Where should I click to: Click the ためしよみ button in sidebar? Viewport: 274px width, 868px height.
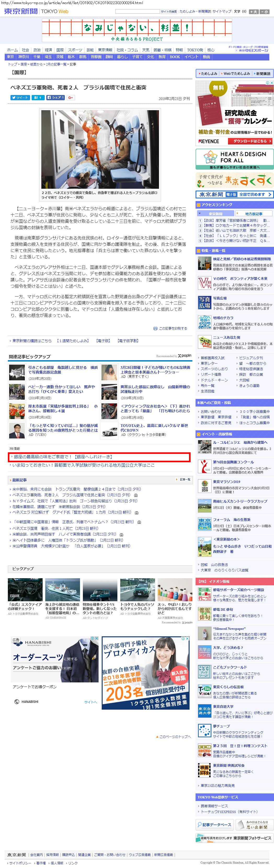tap(208, 74)
